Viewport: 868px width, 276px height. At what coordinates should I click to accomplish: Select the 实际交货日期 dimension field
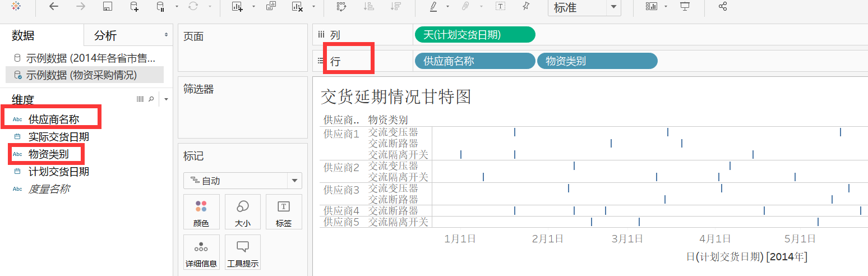click(x=59, y=137)
